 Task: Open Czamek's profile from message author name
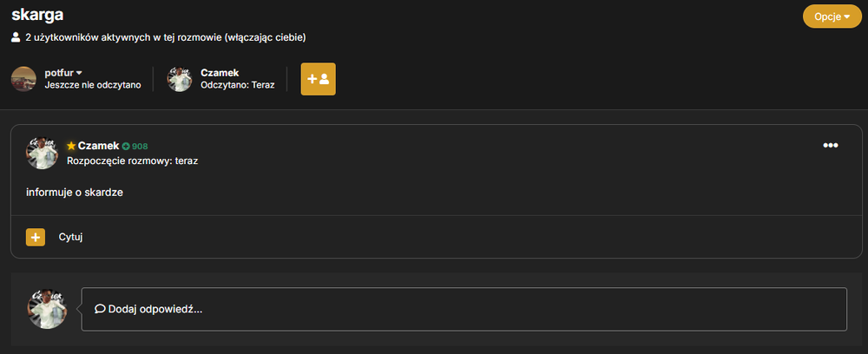[99, 146]
